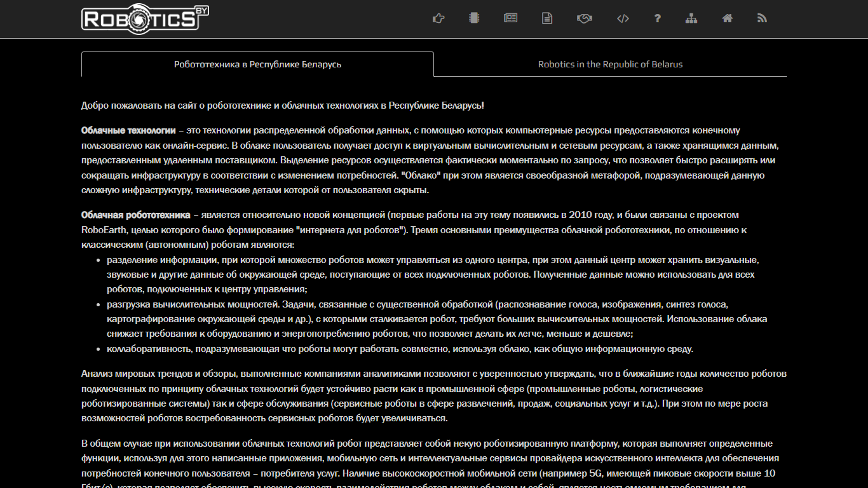
Task: Click the sitemap icon in the header
Action: (x=691, y=18)
